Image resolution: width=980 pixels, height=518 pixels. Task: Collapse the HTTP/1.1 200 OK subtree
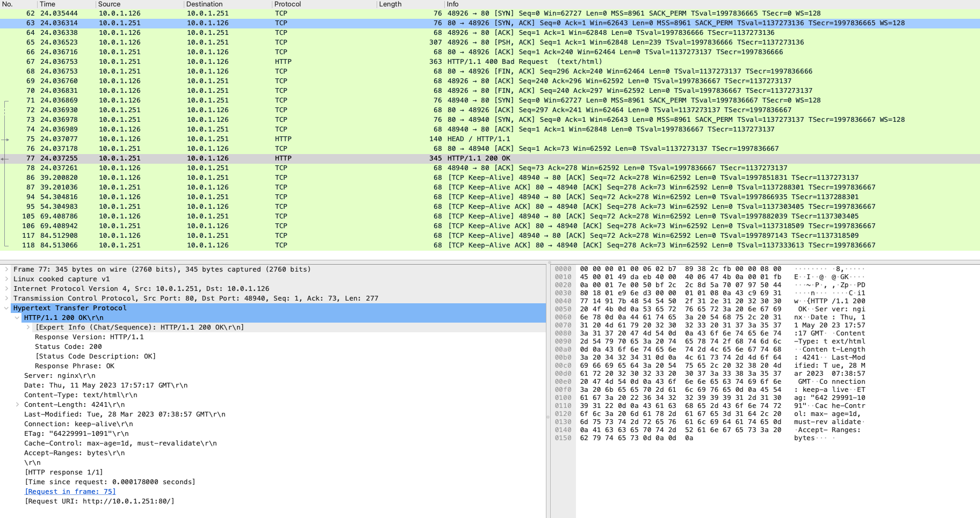click(17, 318)
